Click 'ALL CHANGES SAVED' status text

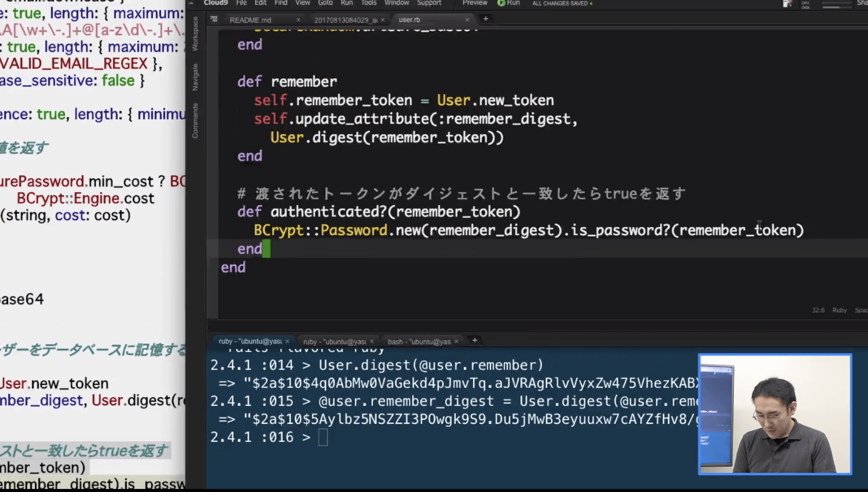pos(561,3)
